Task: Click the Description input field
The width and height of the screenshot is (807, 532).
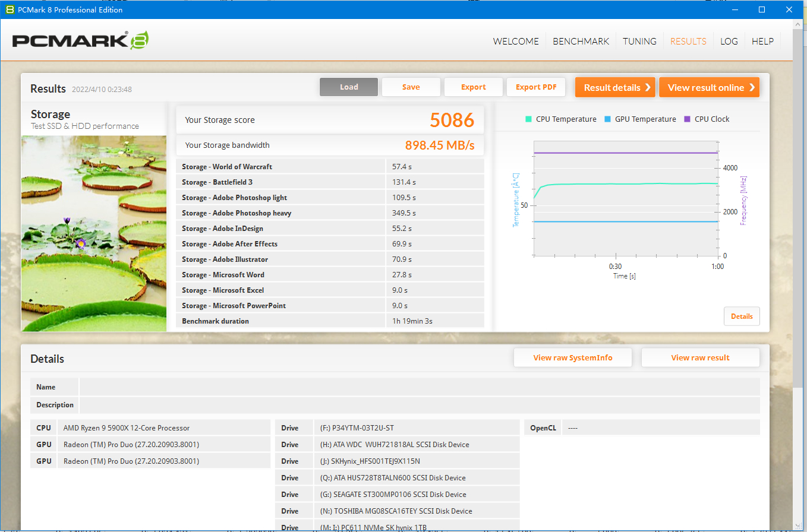Action: pos(420,405)
